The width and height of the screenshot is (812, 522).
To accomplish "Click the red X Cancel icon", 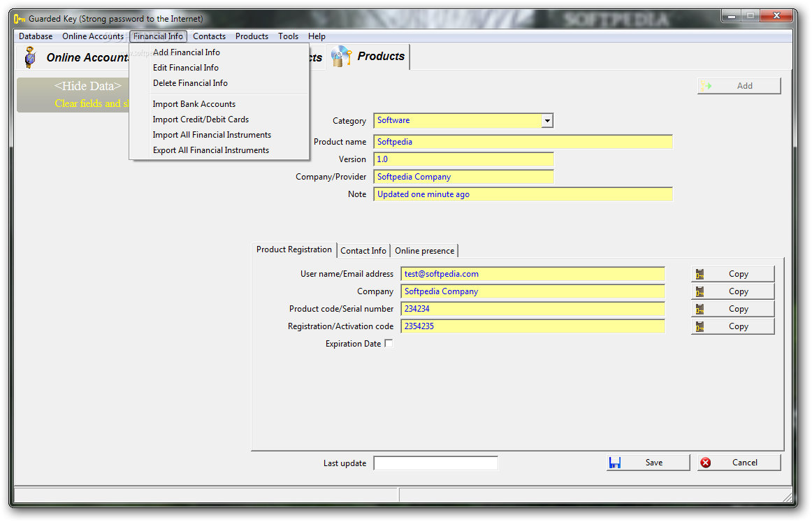I will click(x=705, y=463).
